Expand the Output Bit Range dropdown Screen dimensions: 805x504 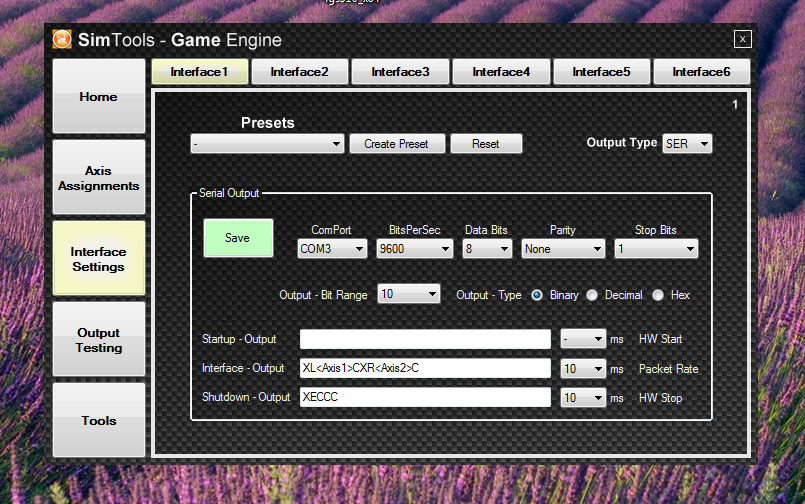(x=409, y=294)
